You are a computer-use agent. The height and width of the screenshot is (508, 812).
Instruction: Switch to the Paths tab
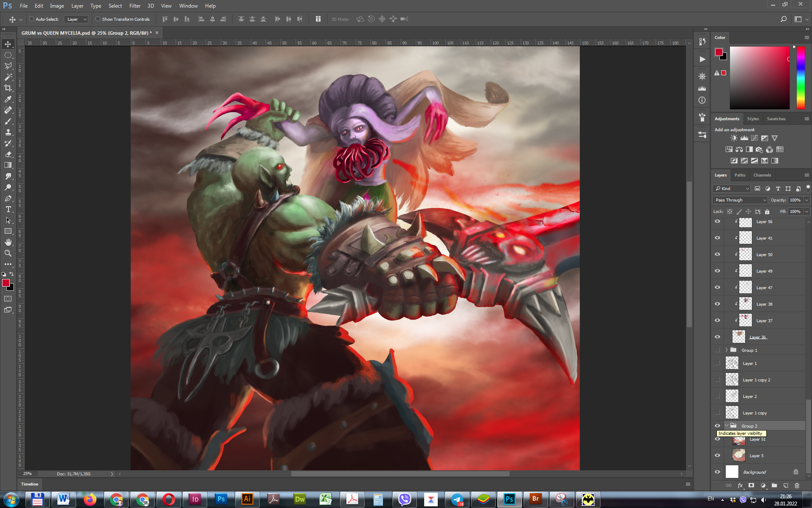pyautogui.click(x=740, y=175)
